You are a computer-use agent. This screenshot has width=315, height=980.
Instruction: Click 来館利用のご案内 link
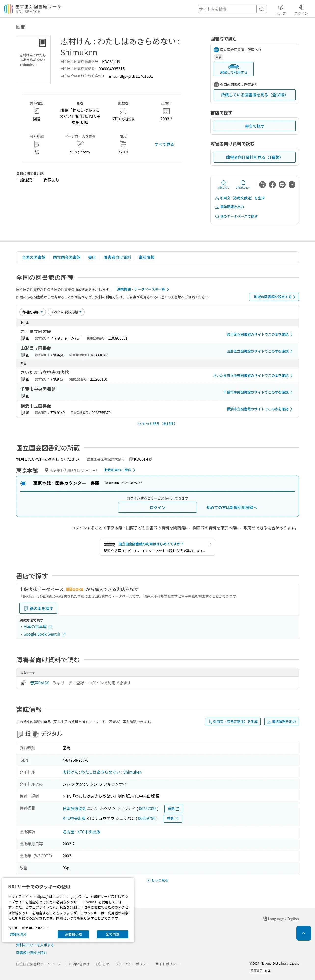pos(119,470)
